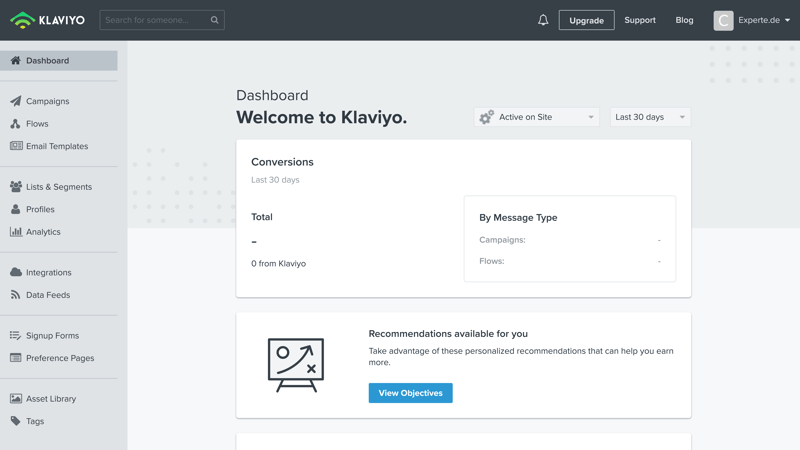The image size is (800, 450).
Task: Click the Integrations cloud icon
Action: (x=16, y=272)
